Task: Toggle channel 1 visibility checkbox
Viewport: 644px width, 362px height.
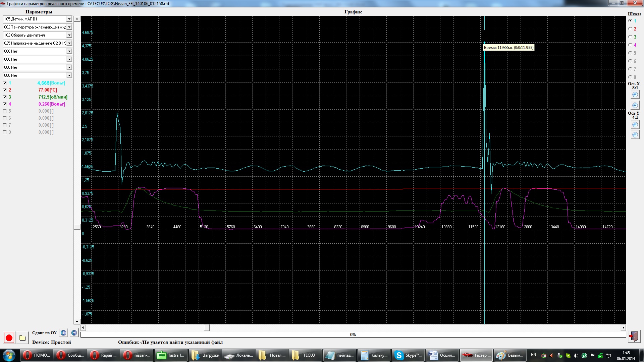Action: (5, 83)
